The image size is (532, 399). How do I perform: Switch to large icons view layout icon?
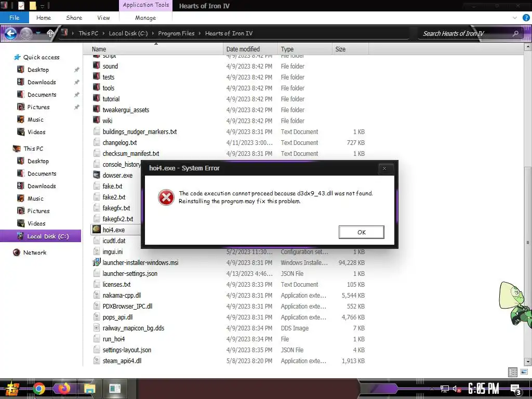pos(524,372)
